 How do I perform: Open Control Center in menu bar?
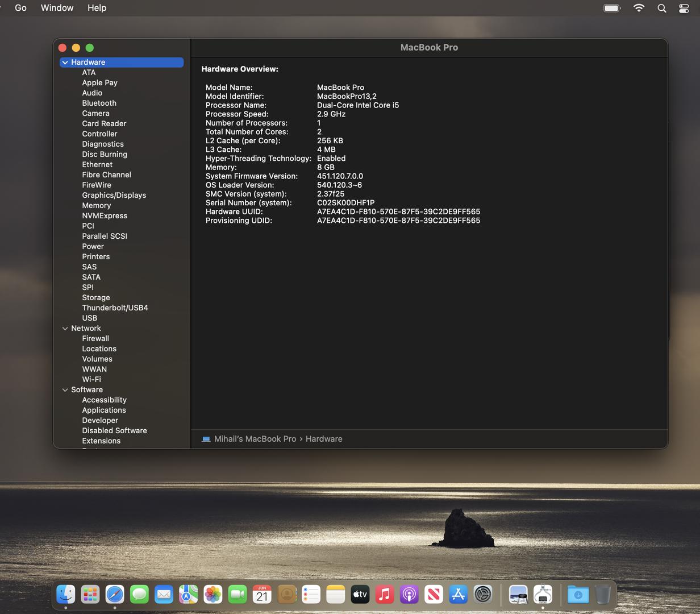tap(684, 8)
